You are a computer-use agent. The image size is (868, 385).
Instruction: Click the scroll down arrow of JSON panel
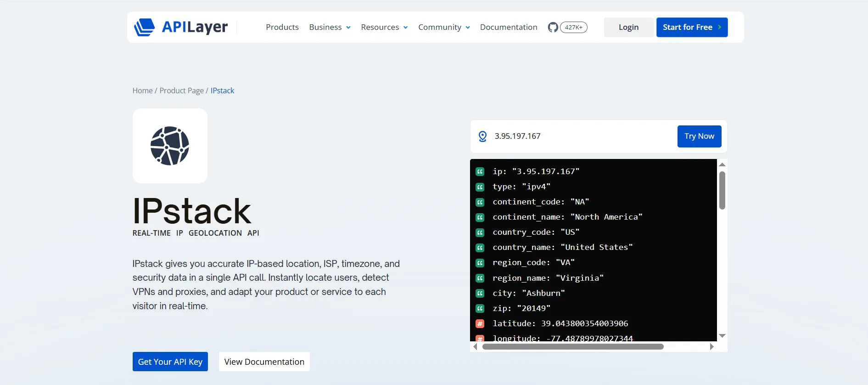[722, 336]
